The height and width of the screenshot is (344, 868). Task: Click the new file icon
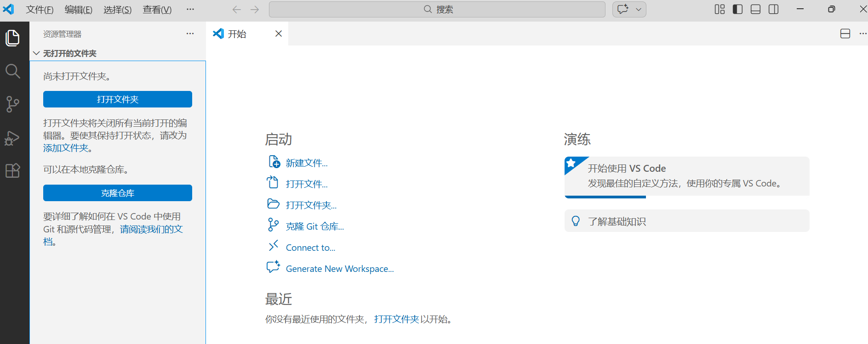point(274,162)
